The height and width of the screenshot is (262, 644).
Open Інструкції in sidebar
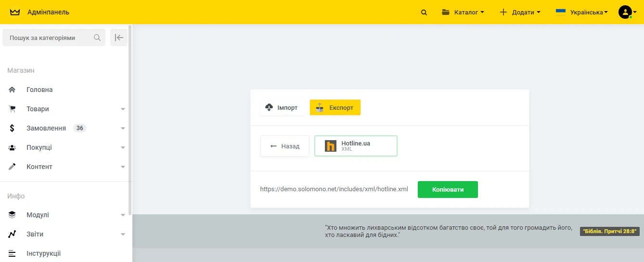(x=43, y=253)
